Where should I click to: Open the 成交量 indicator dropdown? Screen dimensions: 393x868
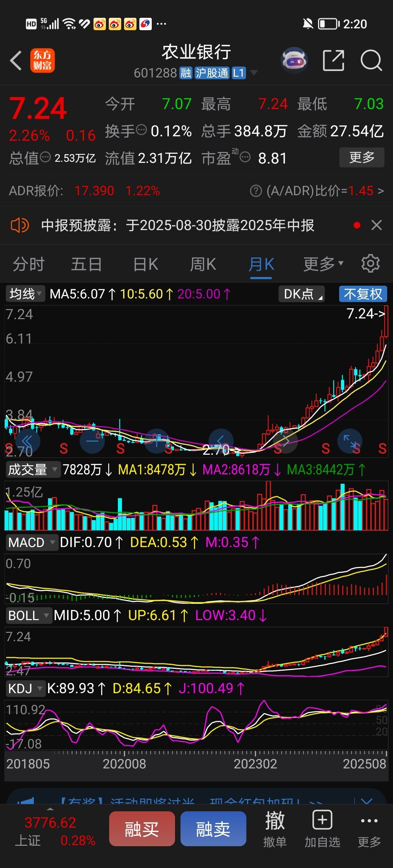click(33, 470)
